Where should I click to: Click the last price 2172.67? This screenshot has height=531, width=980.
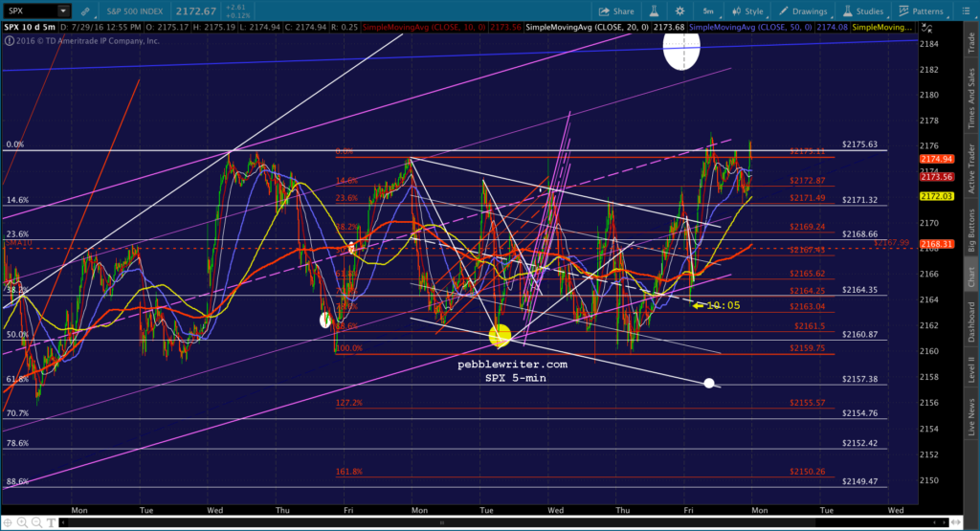(x=195, y=11)
